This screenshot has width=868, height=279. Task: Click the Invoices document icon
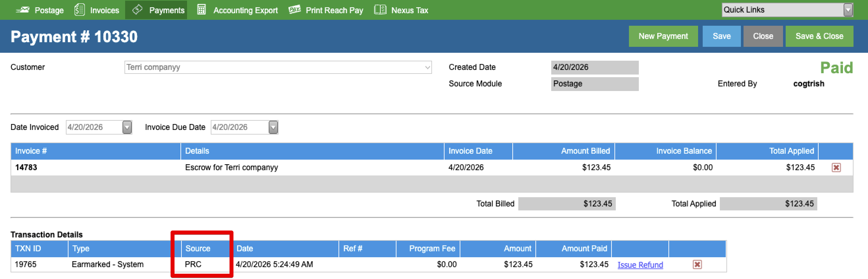[79, 10]
